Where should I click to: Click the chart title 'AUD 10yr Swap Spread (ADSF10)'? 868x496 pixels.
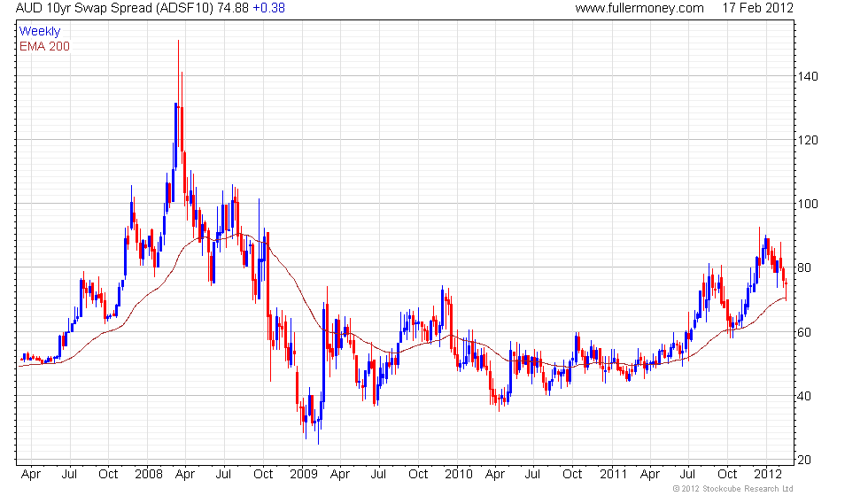[x=114, y=8]
